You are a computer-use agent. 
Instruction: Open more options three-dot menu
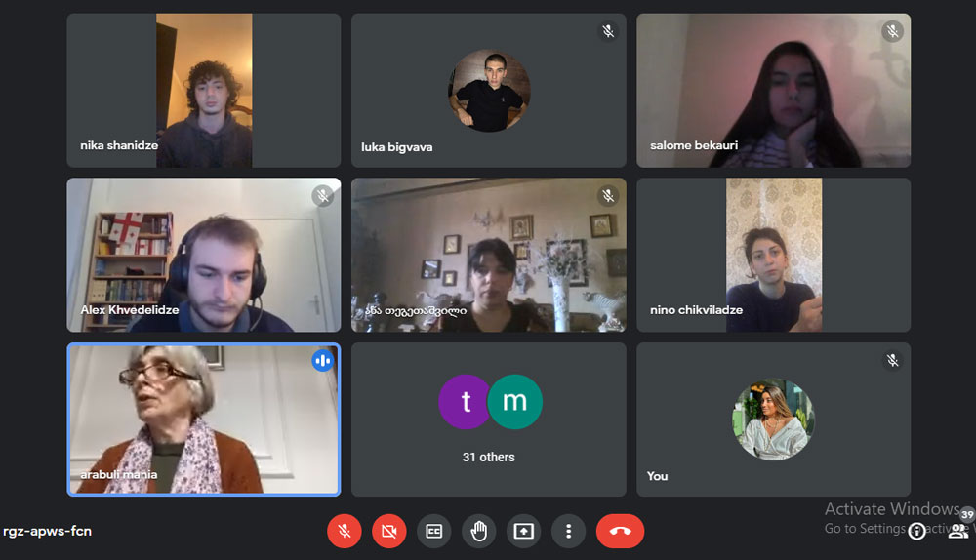coord(568,531)
